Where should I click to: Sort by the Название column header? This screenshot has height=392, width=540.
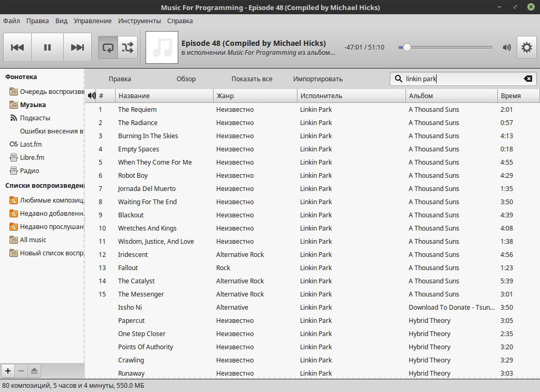click(165, 96)
